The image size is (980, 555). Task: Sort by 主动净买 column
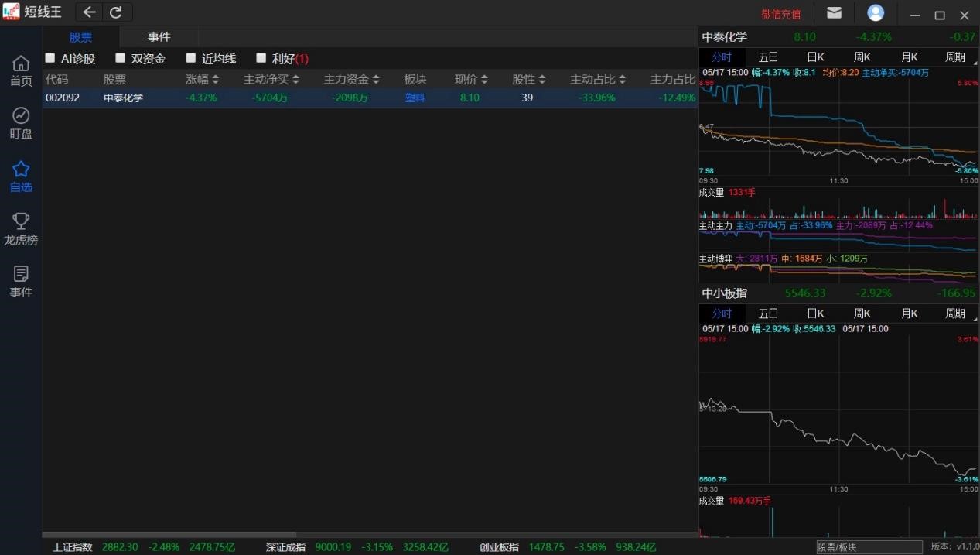[x=271, y=79]
